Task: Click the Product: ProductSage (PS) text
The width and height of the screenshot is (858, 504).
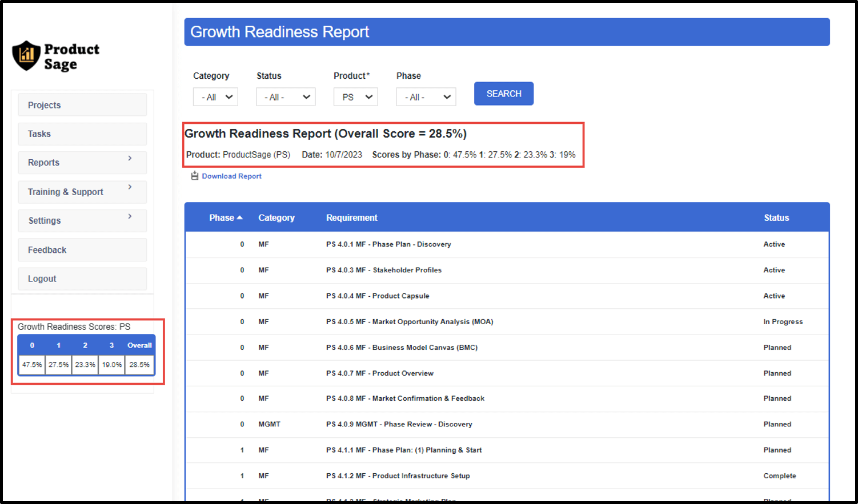Action: tap(238, 155)
